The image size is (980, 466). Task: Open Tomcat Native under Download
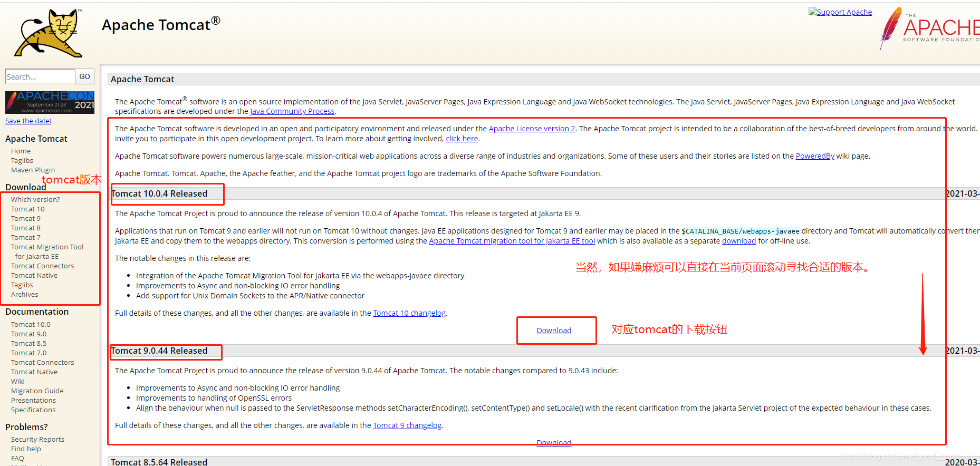click(x=34, y=275)
